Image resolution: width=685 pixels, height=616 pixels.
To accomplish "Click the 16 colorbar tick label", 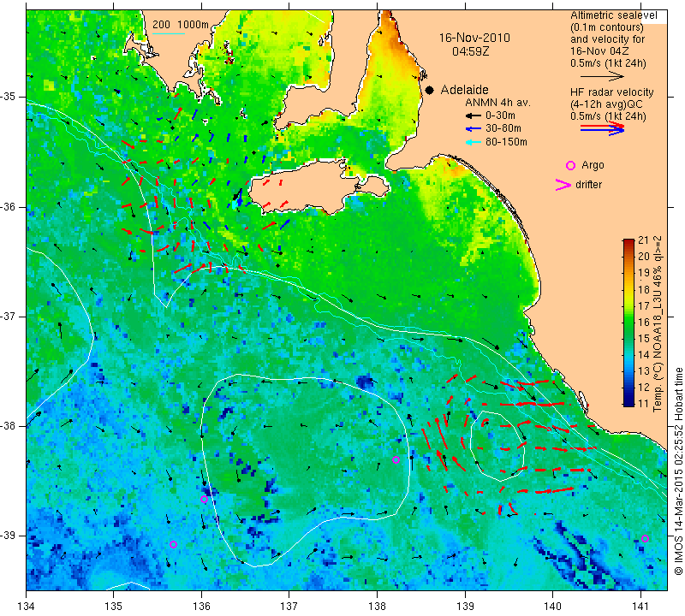I will (x=644, y=323).
